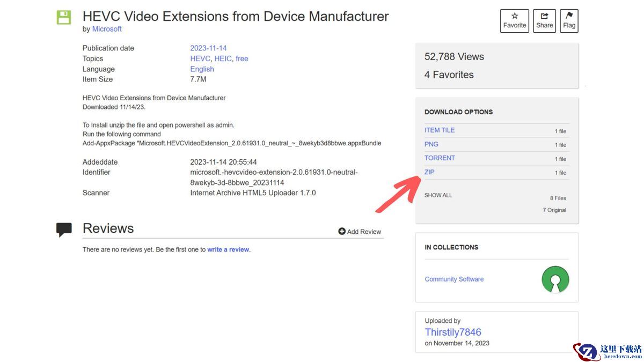The width and height of the screenshot is (644, 362).
Task: Download the ZIP file option
Action: [429, 172]
